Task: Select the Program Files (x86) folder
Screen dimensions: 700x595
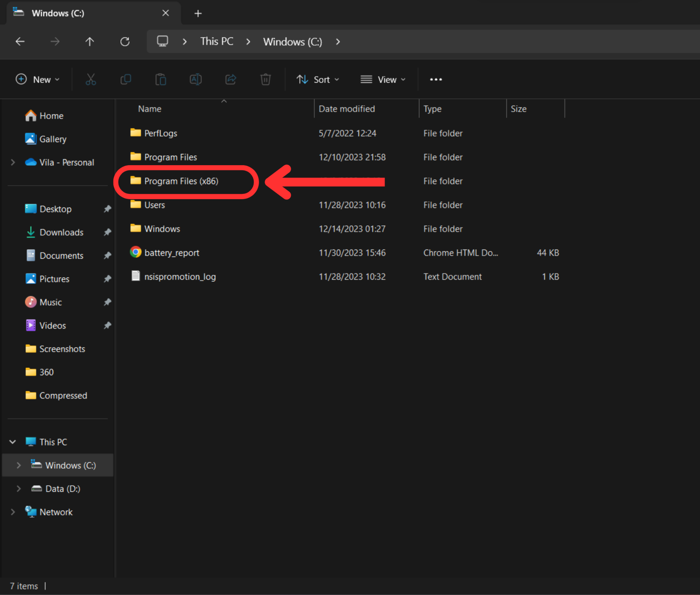Action: [x=181, y=181]
